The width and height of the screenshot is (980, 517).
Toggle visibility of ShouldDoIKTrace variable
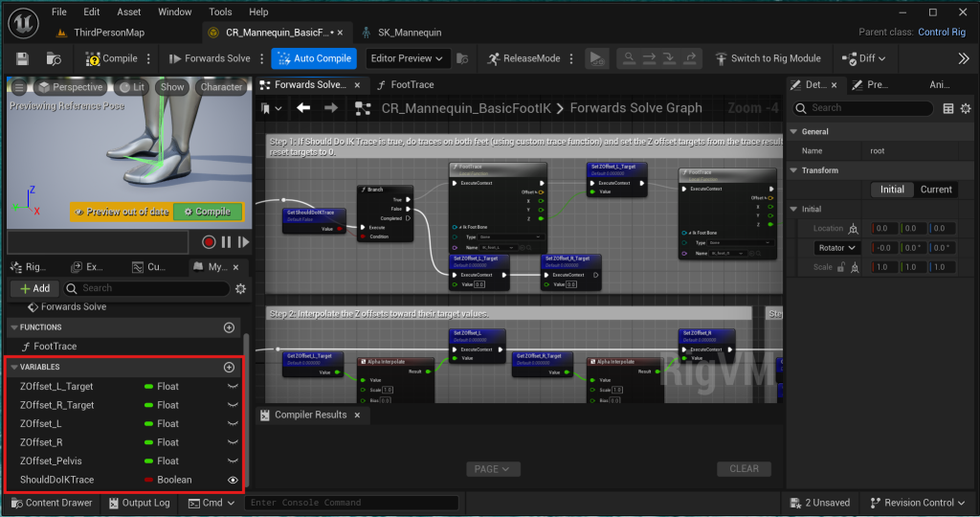(x=234, y=480)
